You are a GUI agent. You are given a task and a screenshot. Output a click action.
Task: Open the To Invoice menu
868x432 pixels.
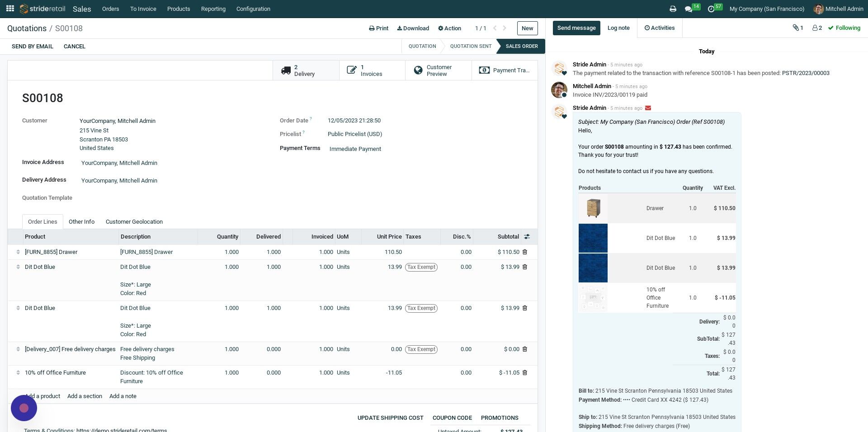tap(143, 9)
